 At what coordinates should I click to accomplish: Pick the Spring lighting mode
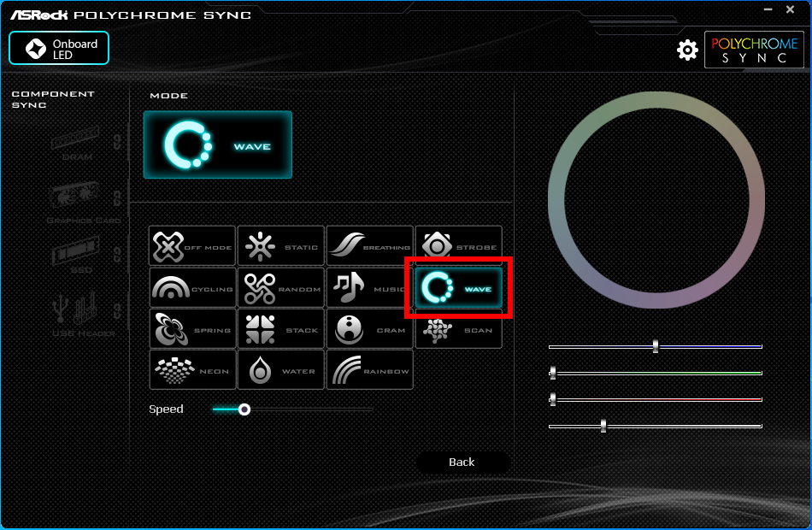coord(192,329)
